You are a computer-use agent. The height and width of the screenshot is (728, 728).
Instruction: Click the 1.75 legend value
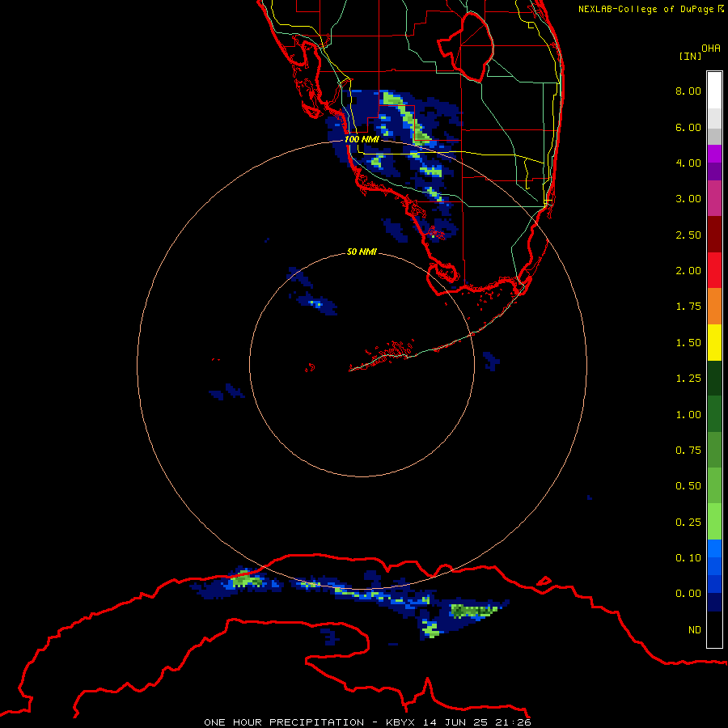(x=688, y=307)
